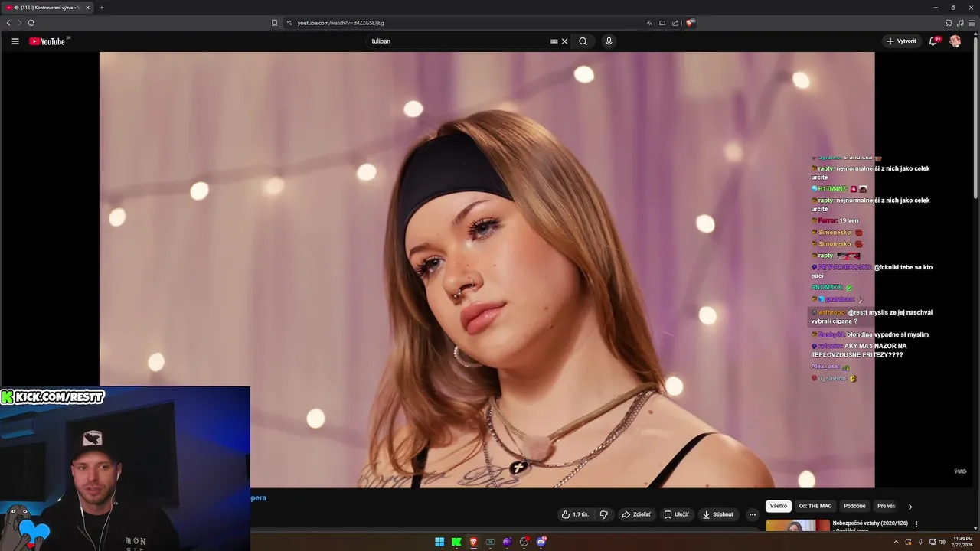Viewport: 980px width, 551px height.
Task: Reload the page
Action: [31, 23]
